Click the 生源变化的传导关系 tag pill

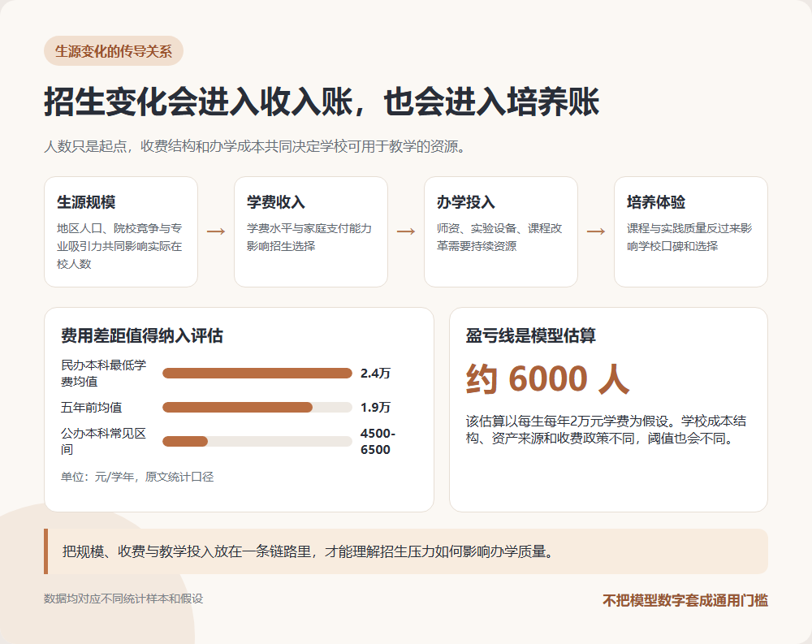click(x=114, y=51)
